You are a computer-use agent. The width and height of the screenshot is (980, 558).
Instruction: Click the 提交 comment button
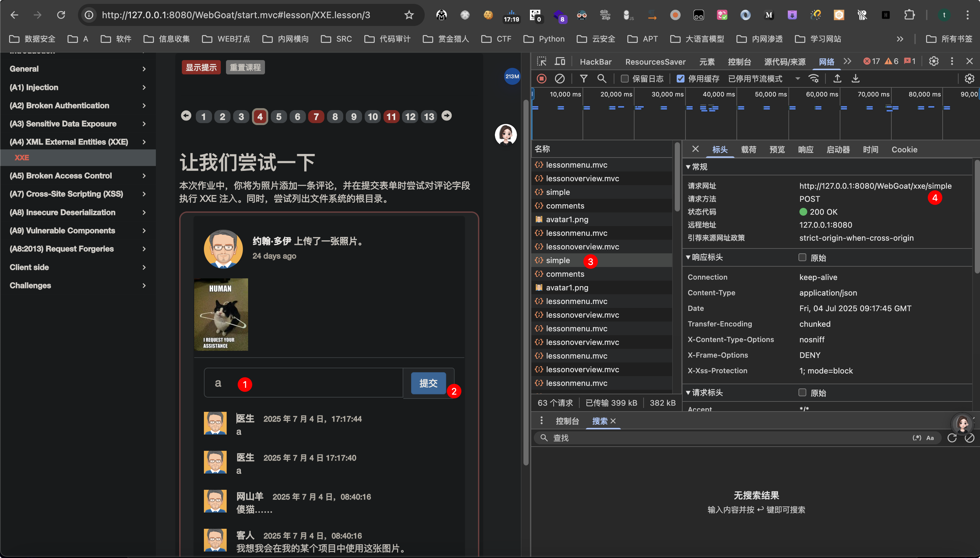428,383
